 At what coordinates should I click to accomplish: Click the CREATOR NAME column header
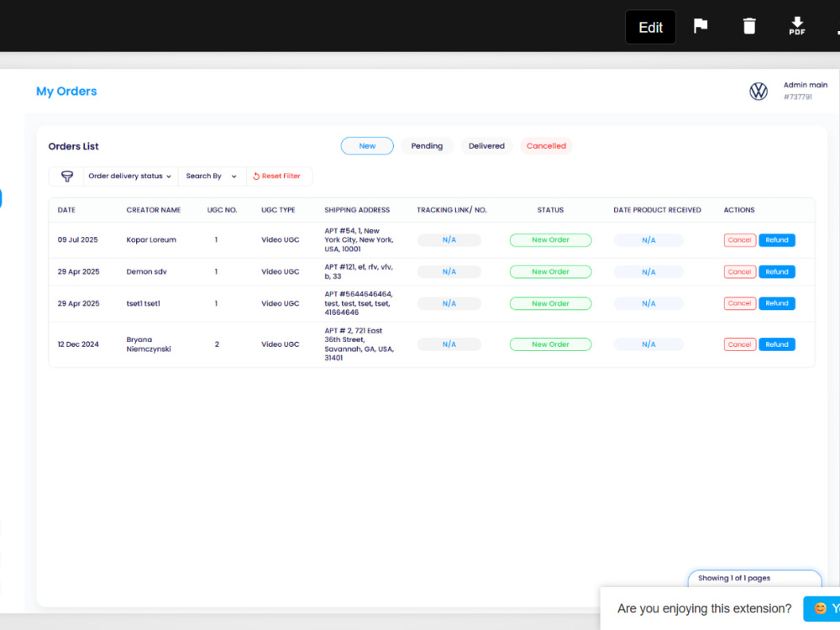(153, 210)
